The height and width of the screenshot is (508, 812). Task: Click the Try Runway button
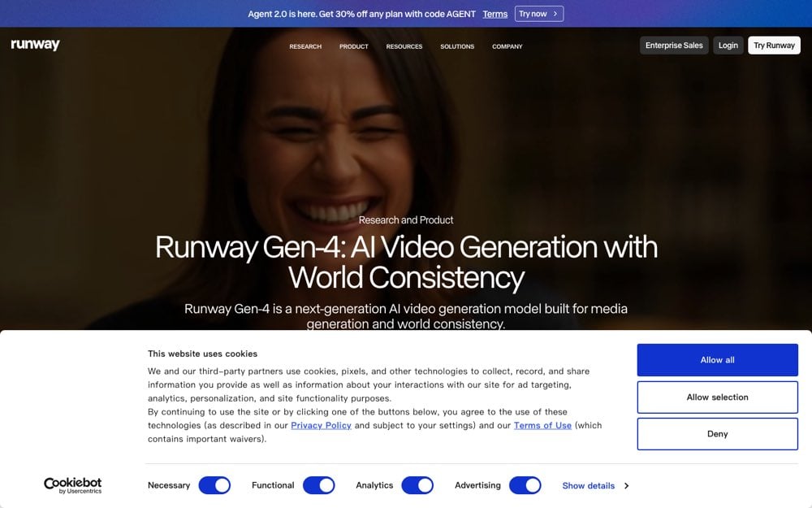(x=774, y=46)
